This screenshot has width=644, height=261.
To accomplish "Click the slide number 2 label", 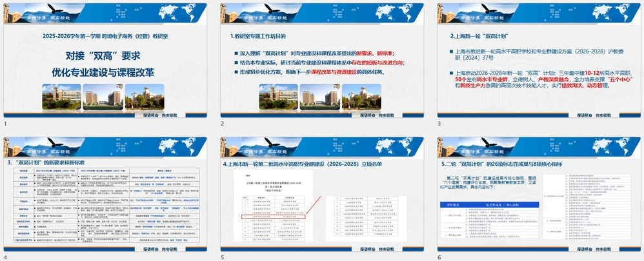I will tap(223, 123).
